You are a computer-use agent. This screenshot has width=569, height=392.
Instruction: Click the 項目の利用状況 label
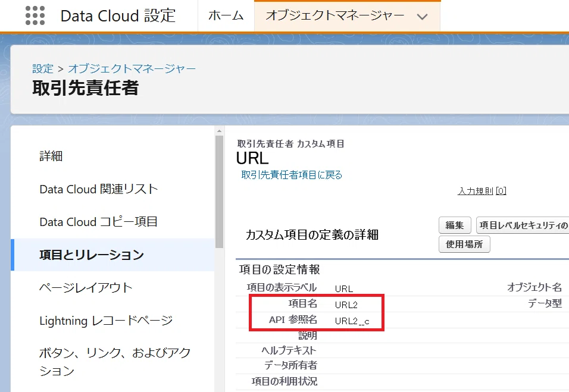[x=284, y=381]
